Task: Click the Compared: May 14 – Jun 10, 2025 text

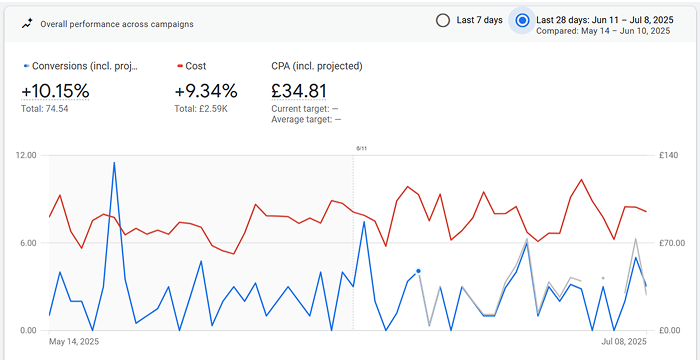Action: tap(603, 31)
